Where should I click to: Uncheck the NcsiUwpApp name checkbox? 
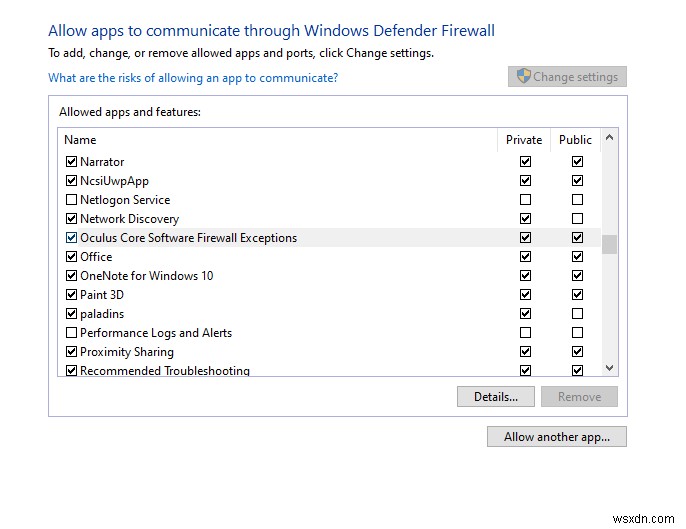click(71, 180)
